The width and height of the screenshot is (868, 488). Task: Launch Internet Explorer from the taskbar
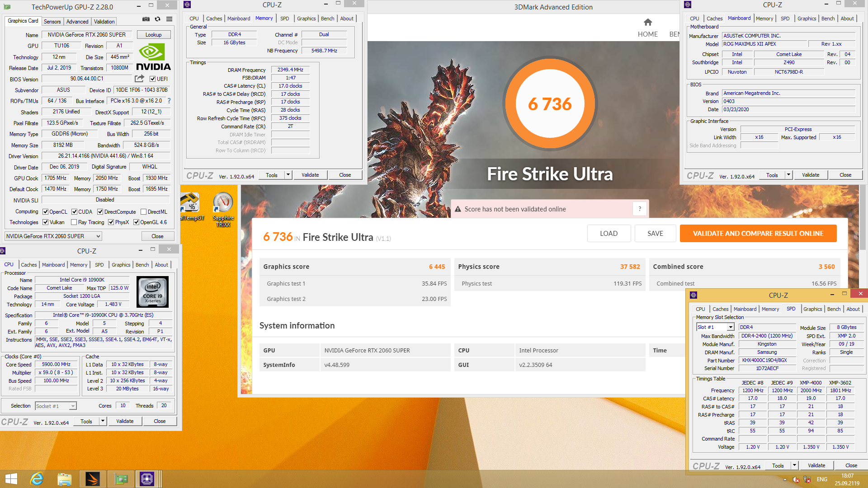37,479
